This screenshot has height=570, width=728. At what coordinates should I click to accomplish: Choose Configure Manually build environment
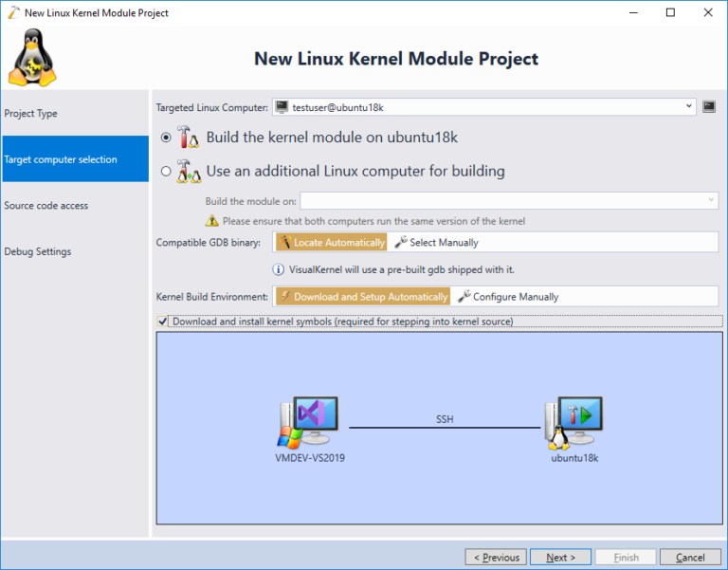tap(508, 297)
